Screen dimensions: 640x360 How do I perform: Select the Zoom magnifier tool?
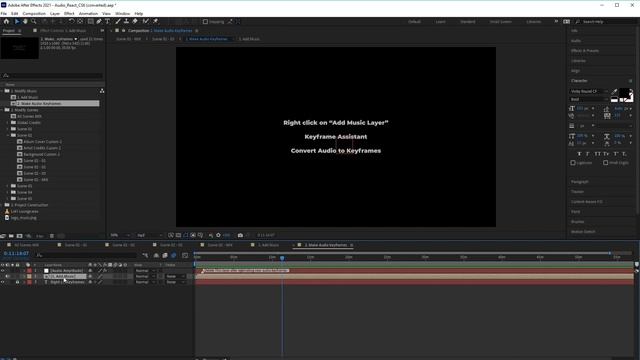coord(33,21)
